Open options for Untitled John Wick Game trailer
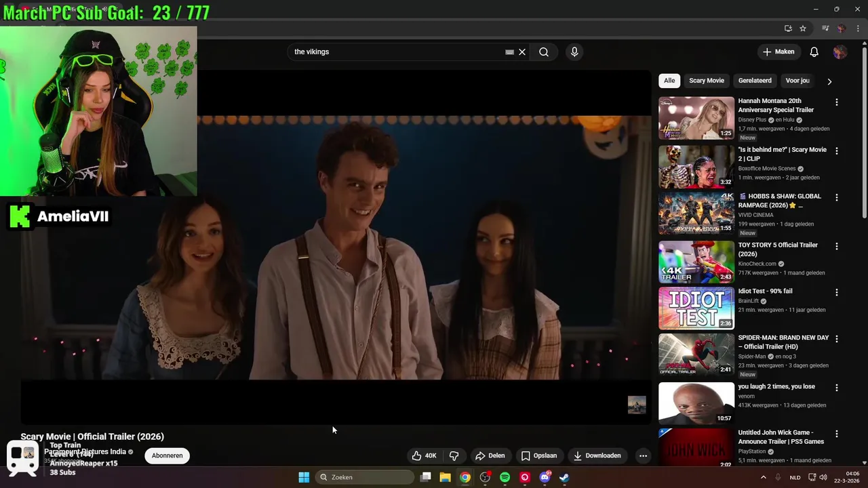 coord(836,434)
